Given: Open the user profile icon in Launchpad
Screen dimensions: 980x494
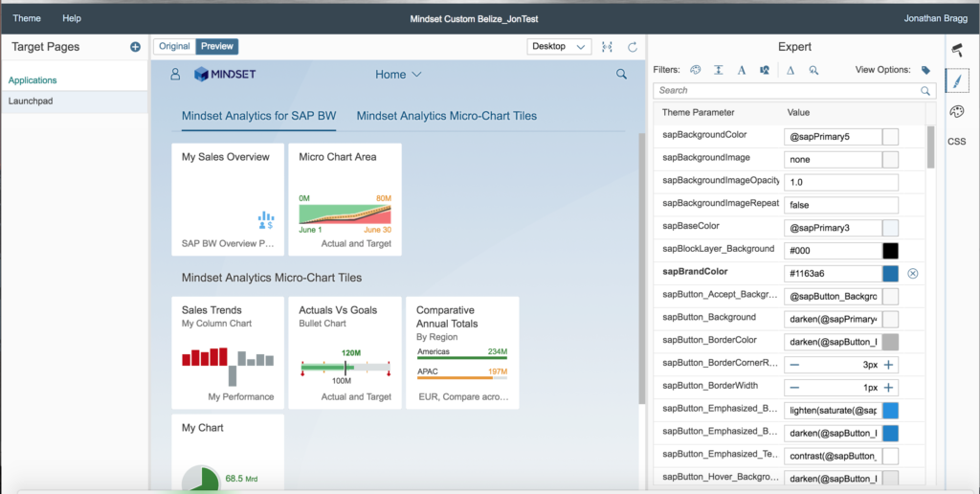Looking at the screenshot, I should pos(175,75).
